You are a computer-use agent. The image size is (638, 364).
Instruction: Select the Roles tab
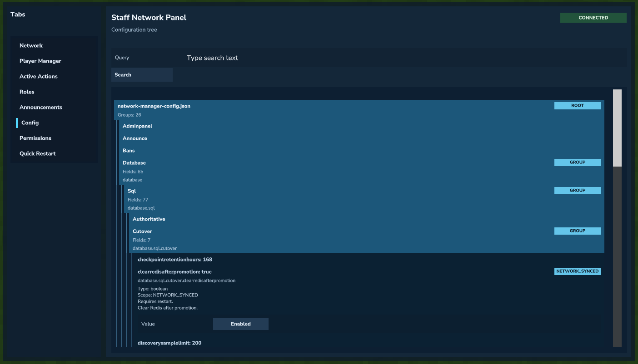[x=27, y=92]
